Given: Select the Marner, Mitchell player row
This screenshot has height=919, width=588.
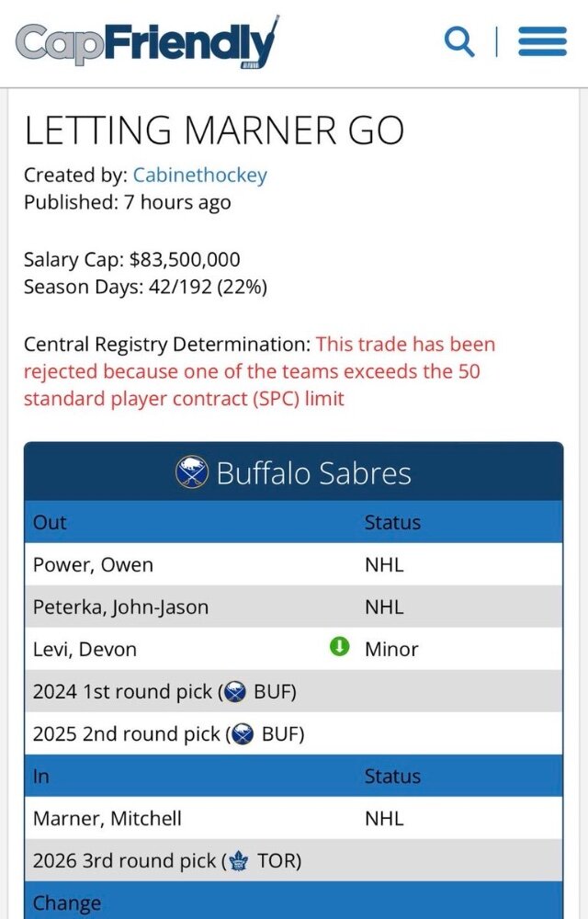Looking at the screenshot, I should (293, 818).
